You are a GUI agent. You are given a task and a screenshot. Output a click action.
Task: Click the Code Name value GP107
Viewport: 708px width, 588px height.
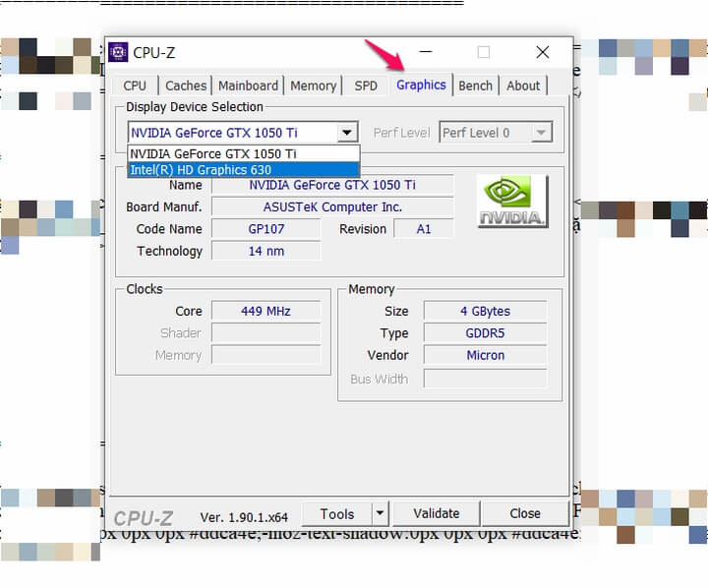265,229
